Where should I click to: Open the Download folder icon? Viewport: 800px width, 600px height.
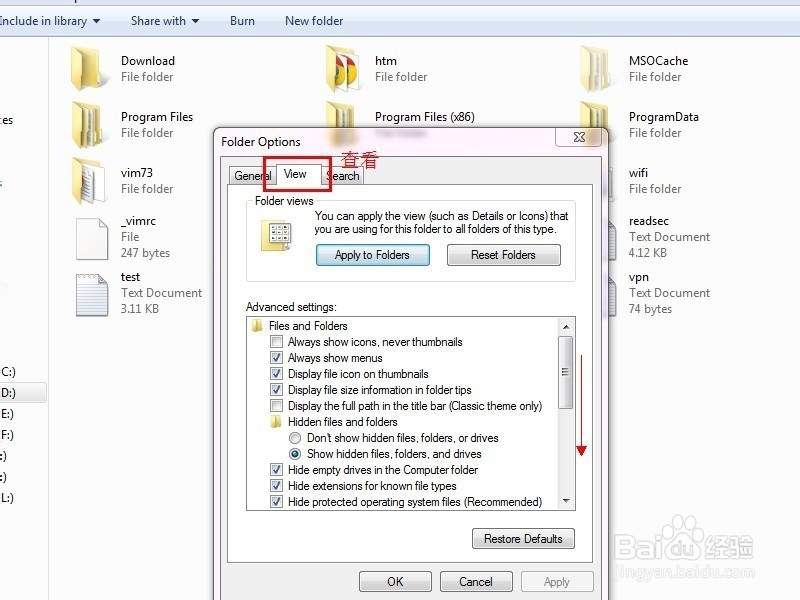pyautogui.click(x=89, y=68)
